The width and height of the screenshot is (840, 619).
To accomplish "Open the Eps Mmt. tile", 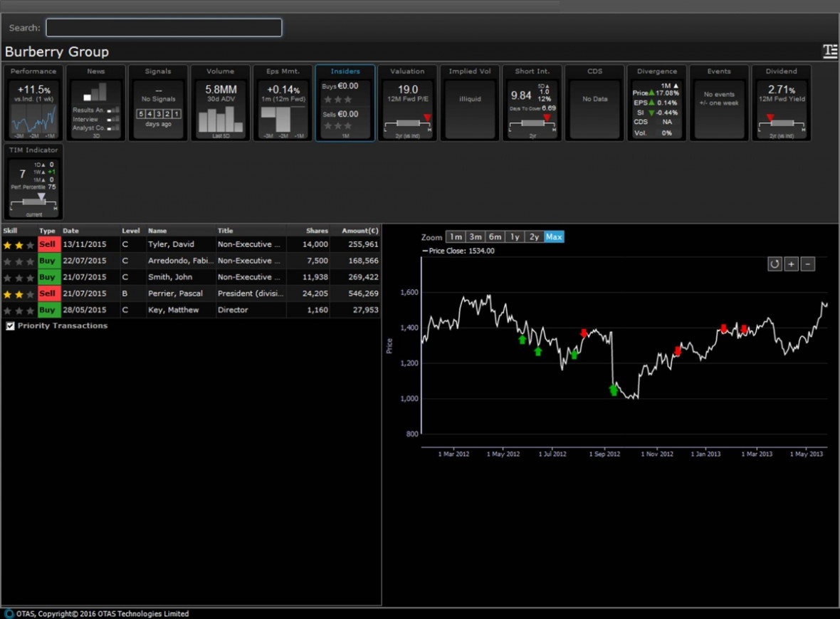I will [x=283, y=103].
